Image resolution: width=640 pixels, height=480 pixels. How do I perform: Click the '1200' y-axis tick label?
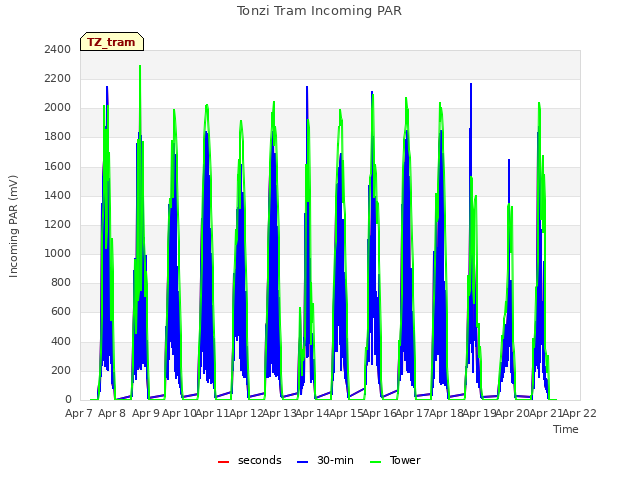tap(58, 224)
